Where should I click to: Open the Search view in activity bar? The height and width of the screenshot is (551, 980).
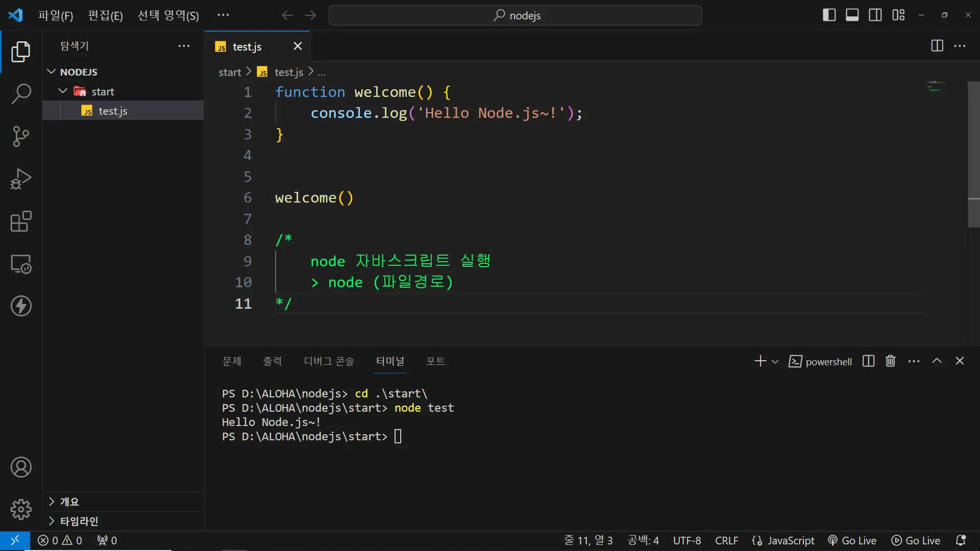(21, 94)
